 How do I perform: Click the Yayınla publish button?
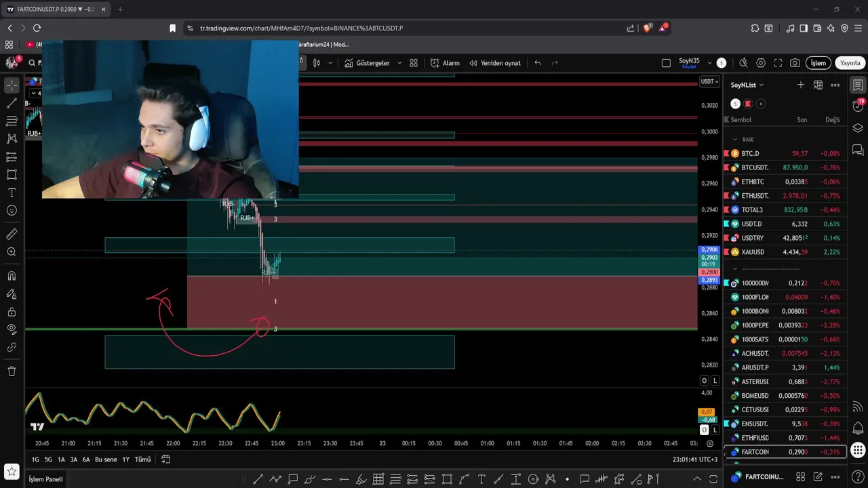click(x=850, y=63)
